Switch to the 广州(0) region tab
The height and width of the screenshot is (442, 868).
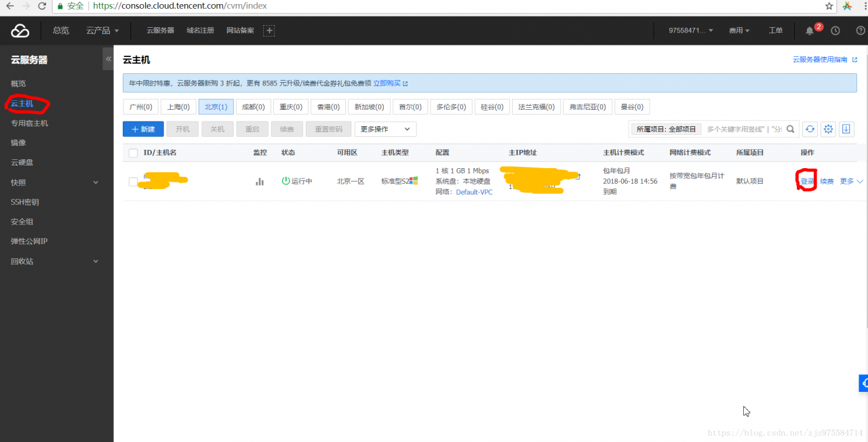[141, 107]
